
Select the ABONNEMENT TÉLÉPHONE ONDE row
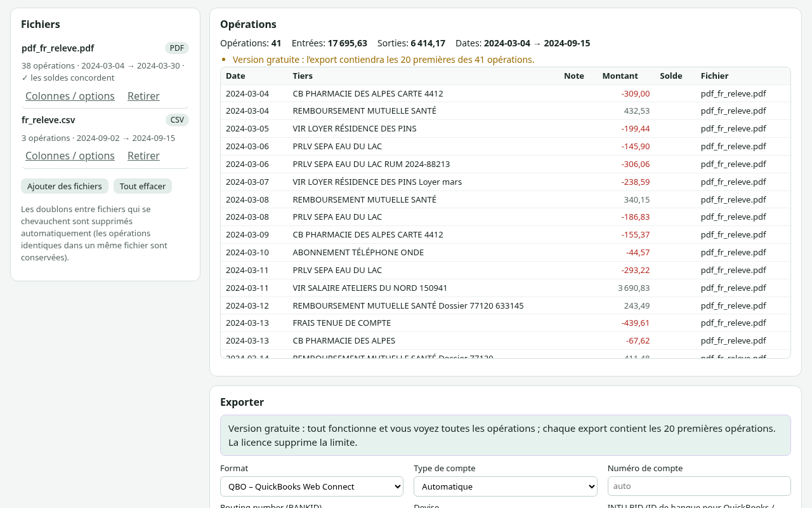[506, 252]
